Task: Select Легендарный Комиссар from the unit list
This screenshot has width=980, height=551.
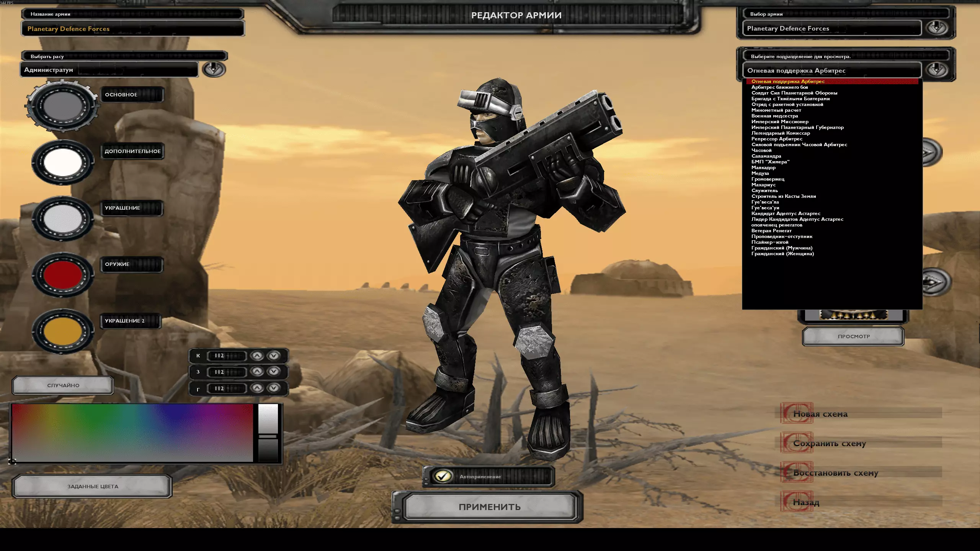Action: click(781, 133)
